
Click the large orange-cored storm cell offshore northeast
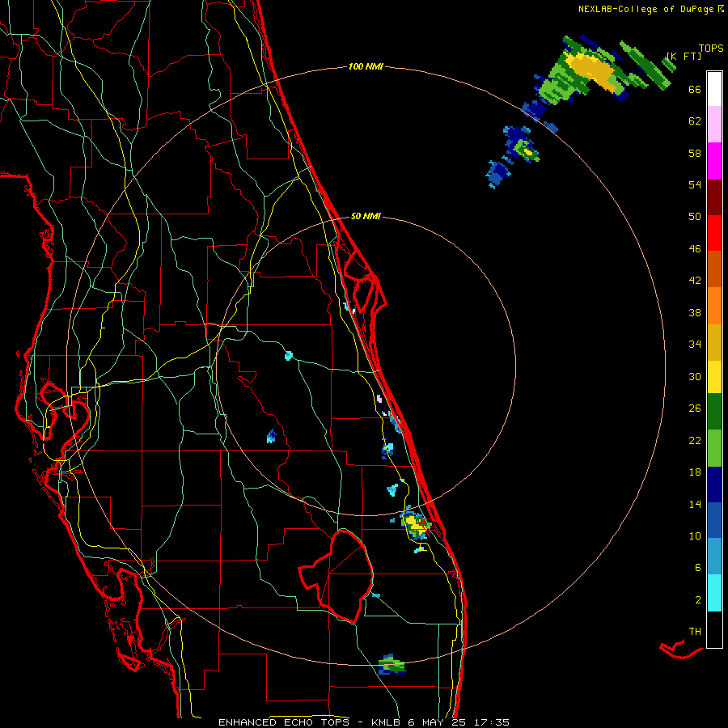point(592,70)
